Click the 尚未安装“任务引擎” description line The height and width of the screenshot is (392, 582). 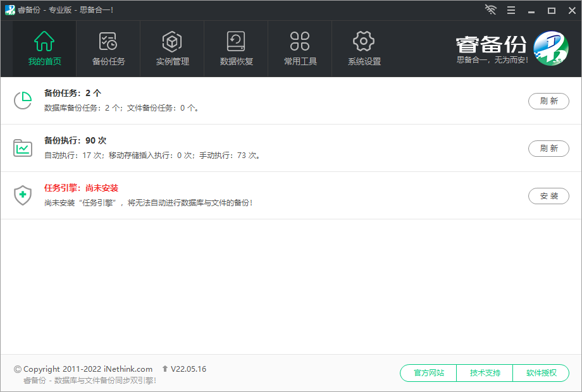click(x=149, y=203)
